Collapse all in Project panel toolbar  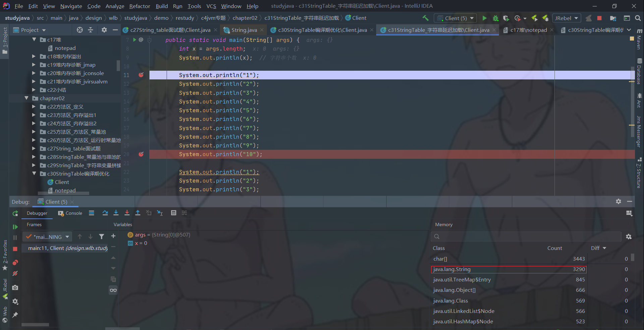91,30
